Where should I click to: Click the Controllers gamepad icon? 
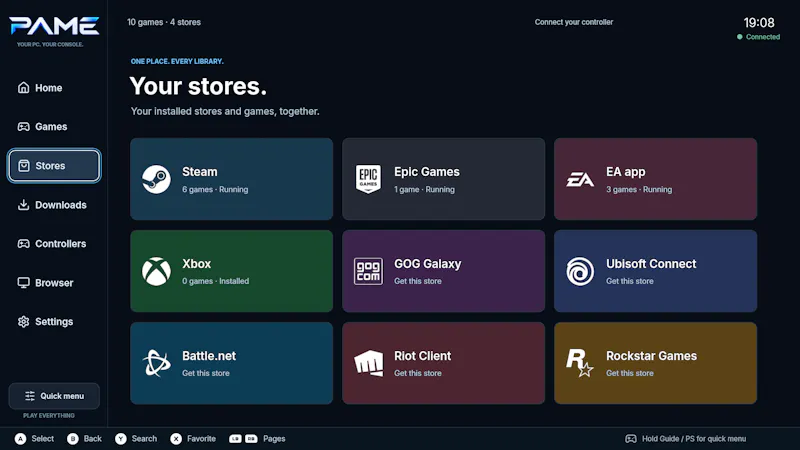tap(23, 243)
